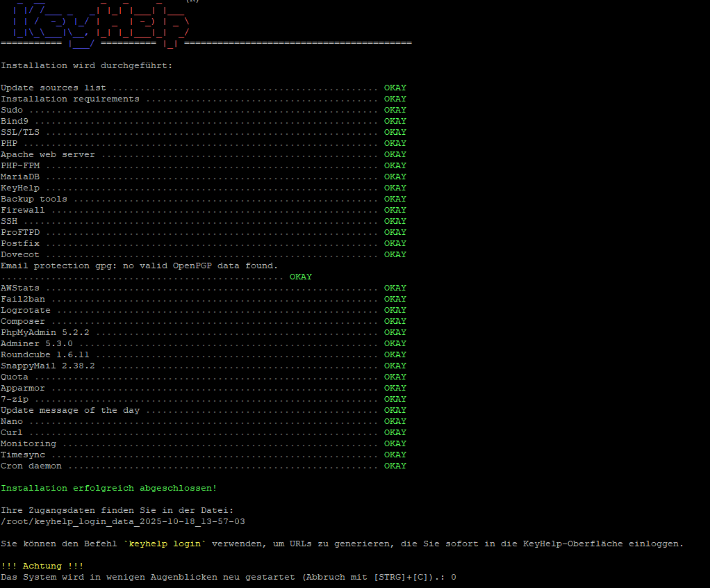Click the 'Roundcube 1.6.11' entry
This screenshot has height=588, width=710.
point(44,354)
